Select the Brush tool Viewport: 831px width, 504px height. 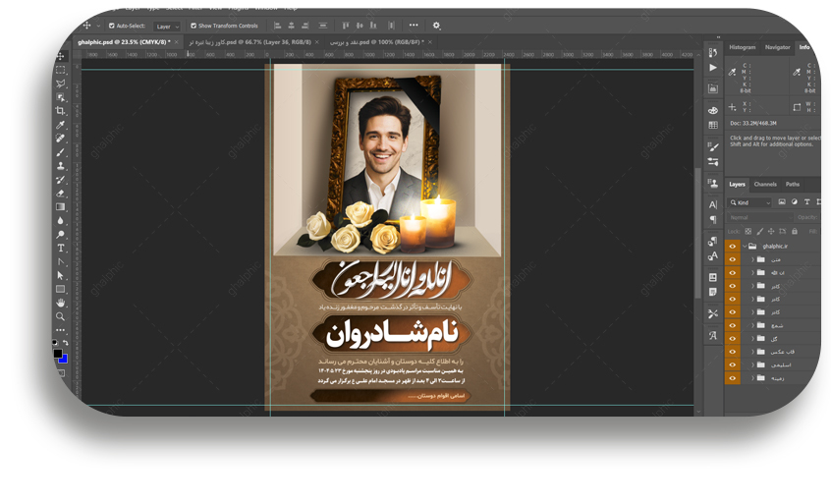pos(61,152)
